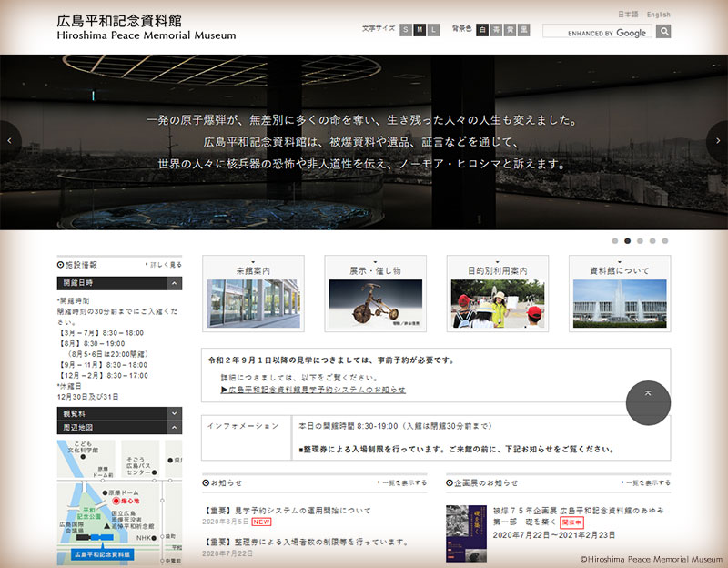Click the search magnifier button
The height and width of the screenshot is (568, 728).
663,32
